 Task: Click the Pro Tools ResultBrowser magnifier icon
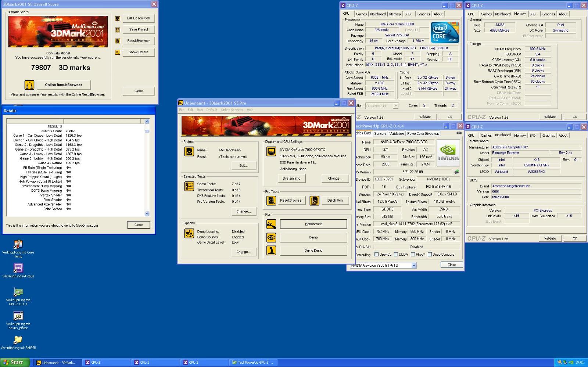tap(271, 201)
